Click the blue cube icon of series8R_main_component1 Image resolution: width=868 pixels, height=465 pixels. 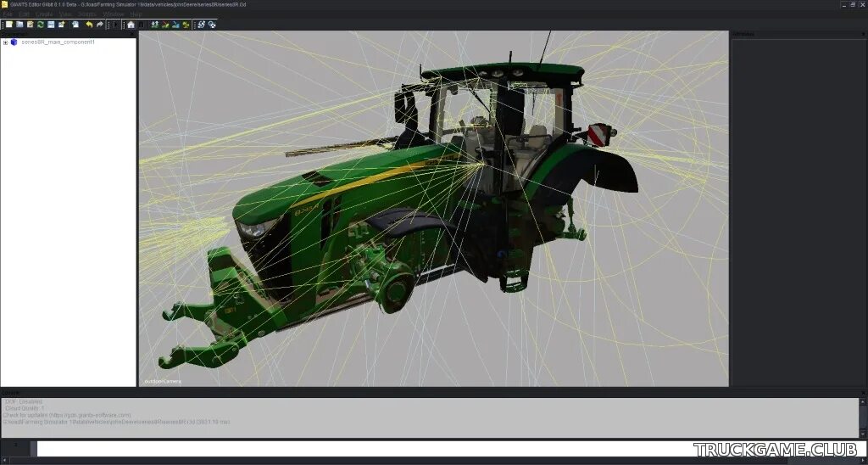[14, 42]
